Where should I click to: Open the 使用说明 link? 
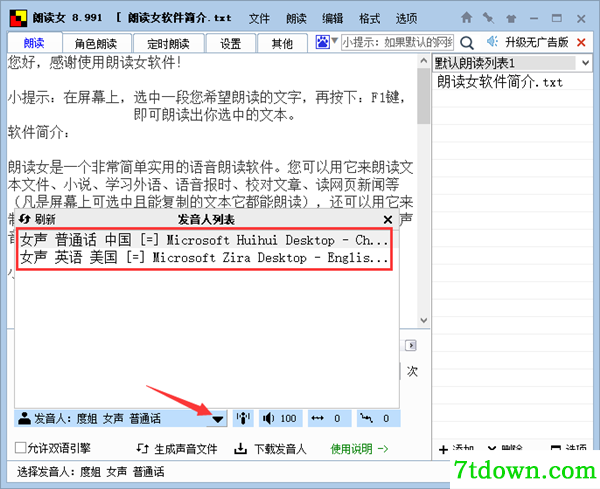(x=360, y=448)
